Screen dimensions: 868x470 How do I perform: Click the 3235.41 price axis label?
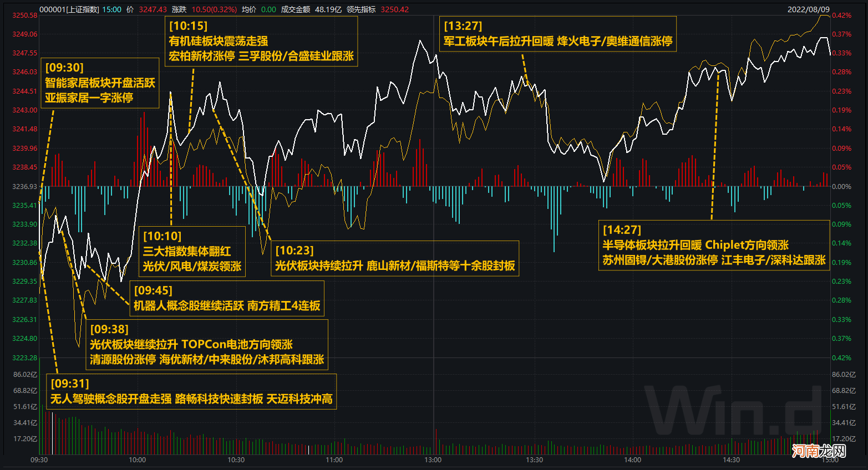[25, 206]
